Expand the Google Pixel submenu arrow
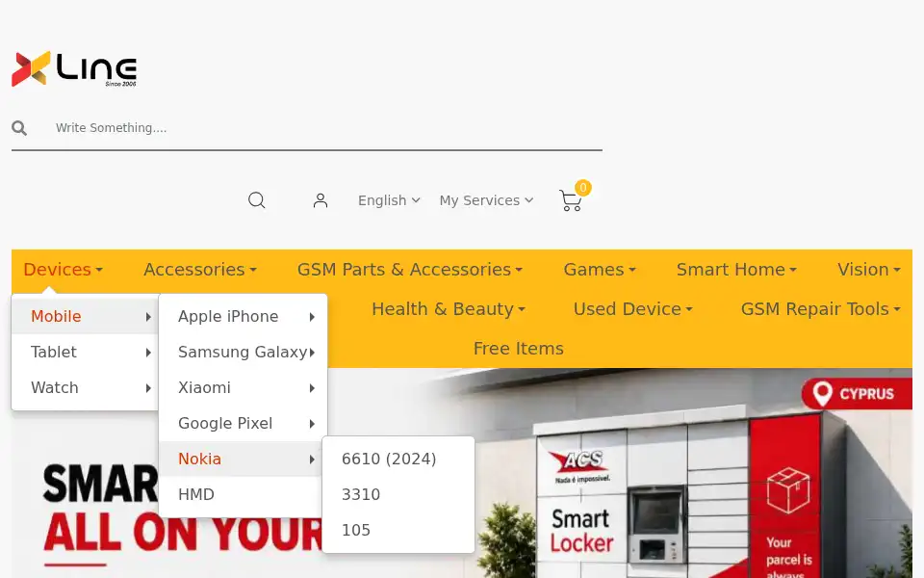This screenshot has width=924, height=578. point(312,424)
